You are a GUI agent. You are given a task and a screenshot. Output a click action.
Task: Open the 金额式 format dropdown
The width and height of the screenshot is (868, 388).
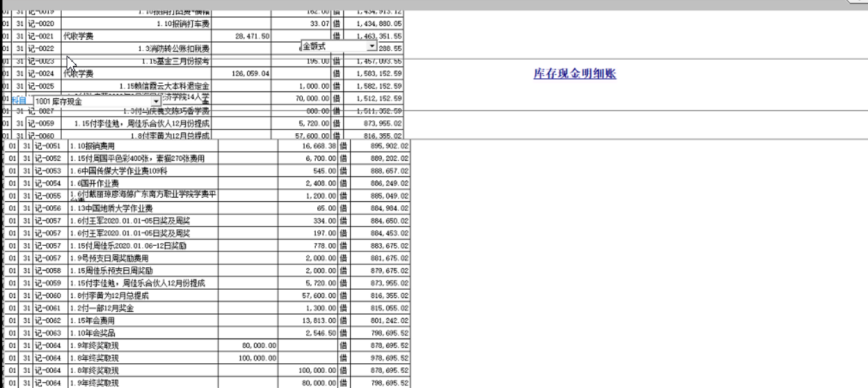(372, 46)
